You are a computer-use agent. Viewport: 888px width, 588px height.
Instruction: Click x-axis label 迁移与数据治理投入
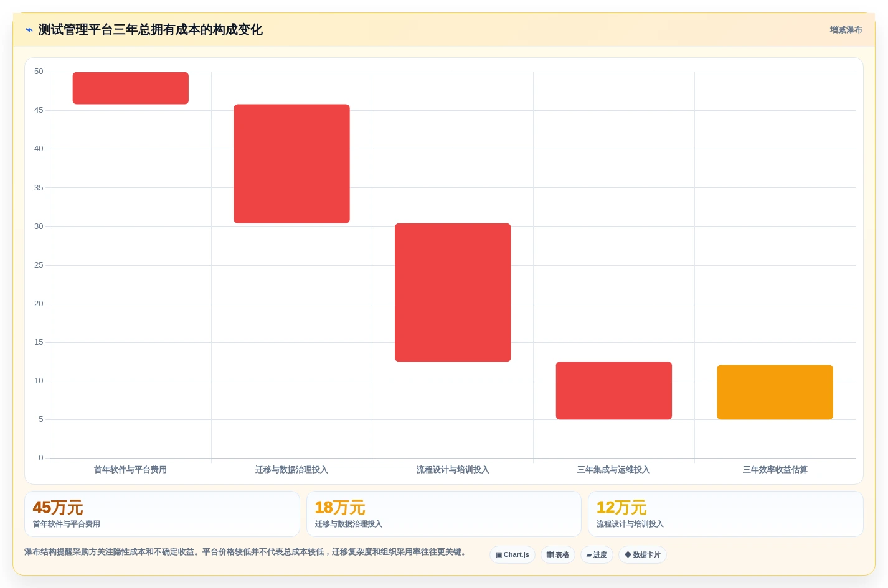(291, 470)
